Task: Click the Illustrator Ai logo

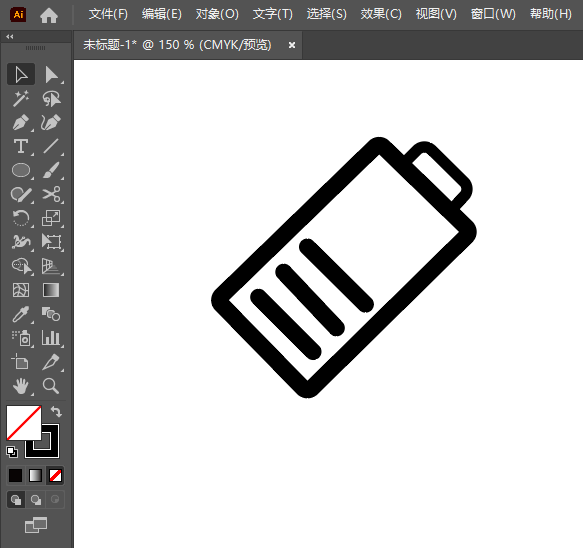Action: pyautogui.click(x=18, y=15)
